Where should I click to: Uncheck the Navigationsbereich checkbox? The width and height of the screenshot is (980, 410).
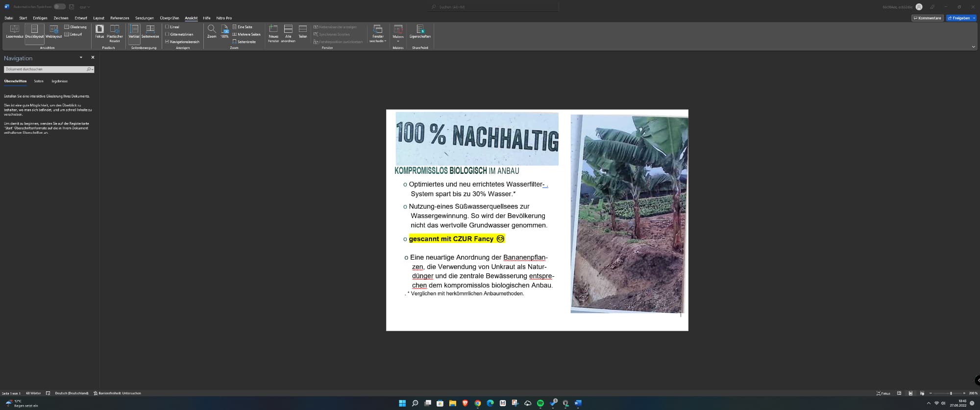(168, 42)
